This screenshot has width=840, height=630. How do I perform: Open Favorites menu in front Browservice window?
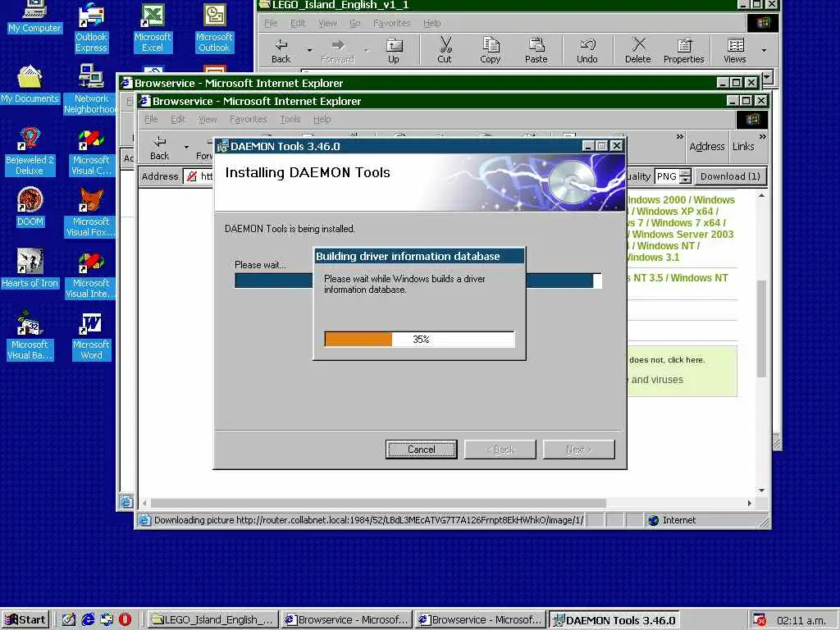point(248,119)
